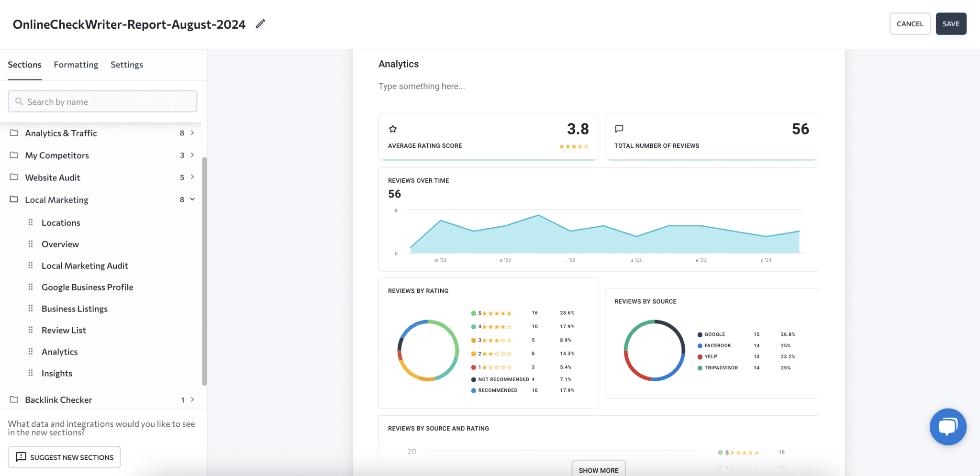Save the report
Screen dimensions: 980x476
click(x=951, y=23)
